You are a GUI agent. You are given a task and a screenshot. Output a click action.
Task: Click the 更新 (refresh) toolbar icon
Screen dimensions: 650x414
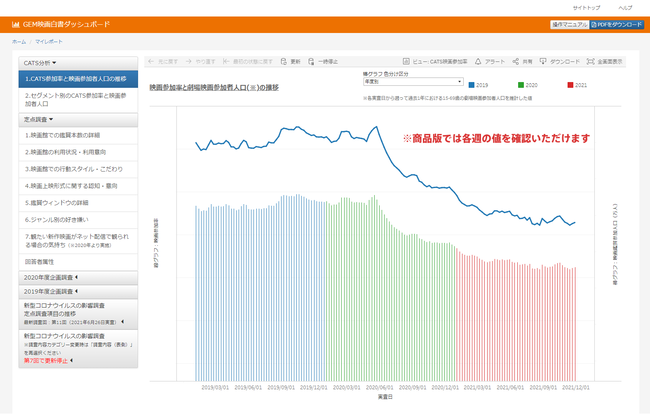coord(283,61)
